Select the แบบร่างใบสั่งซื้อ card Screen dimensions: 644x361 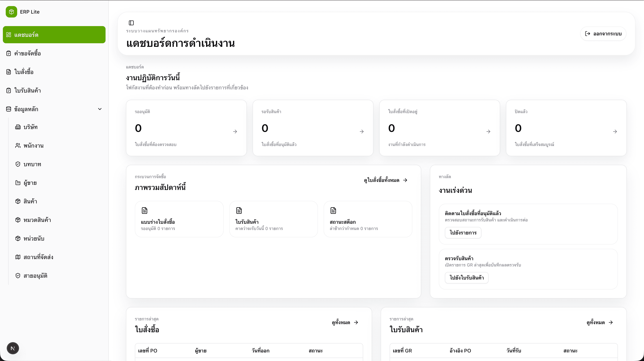(x=179, y=219)
